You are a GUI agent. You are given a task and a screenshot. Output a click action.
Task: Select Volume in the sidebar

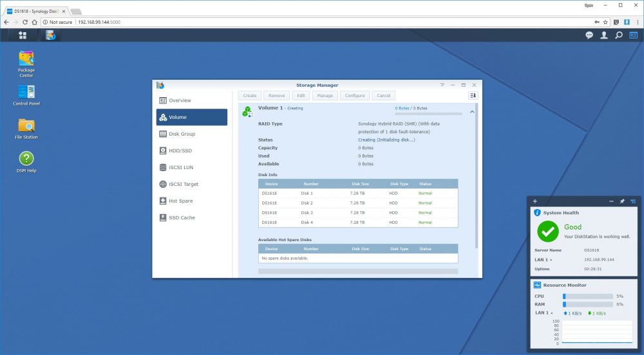pos(192,117)
